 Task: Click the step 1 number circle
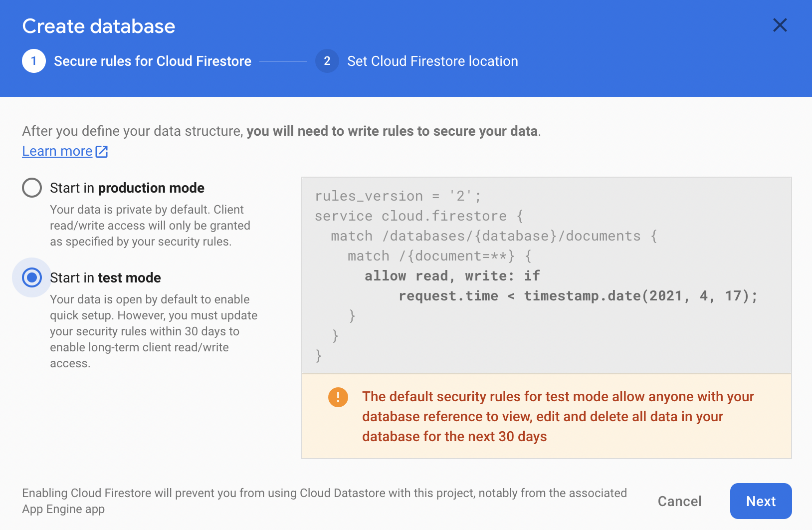click(34, 61)
